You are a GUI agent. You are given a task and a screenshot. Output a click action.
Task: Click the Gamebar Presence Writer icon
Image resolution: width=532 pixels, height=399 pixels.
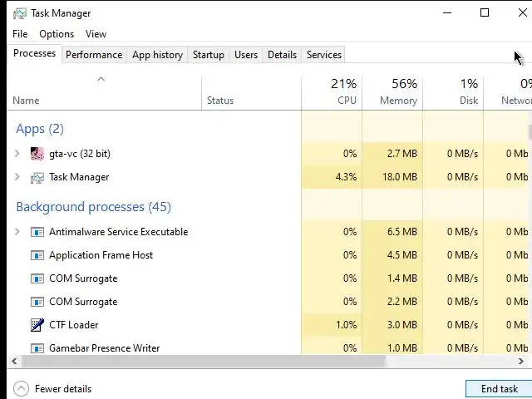pyautogui.click(x=37, y=347)
